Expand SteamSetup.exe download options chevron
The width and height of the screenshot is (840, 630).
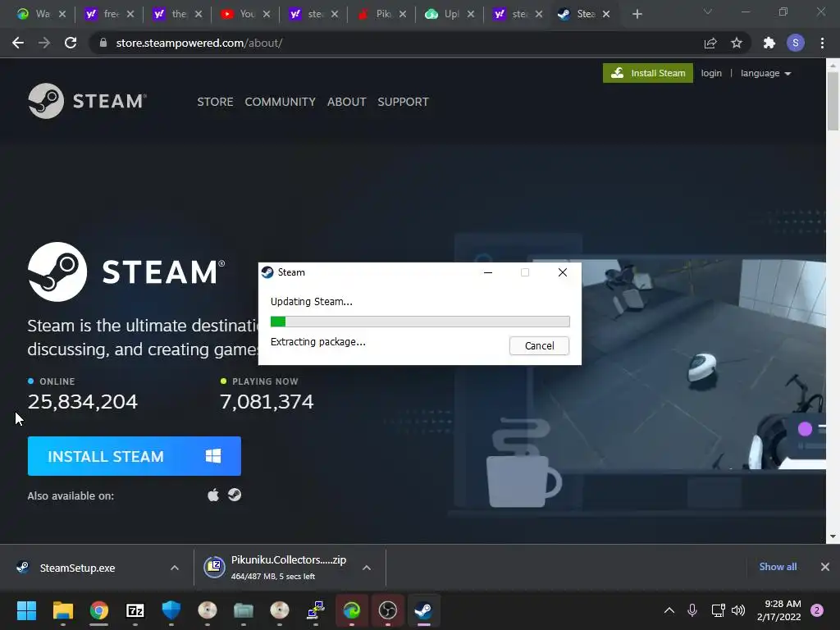click(x=175, y=568)
